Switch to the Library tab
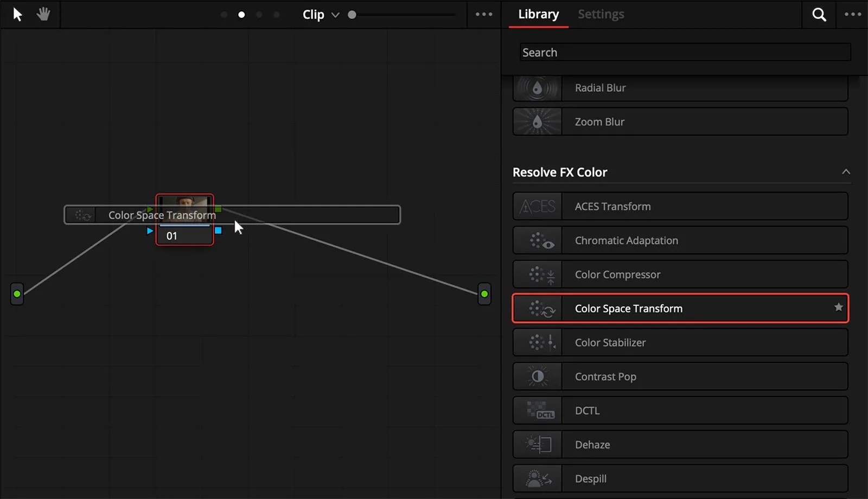The image size is (868, 499). [x=538, y=14]
